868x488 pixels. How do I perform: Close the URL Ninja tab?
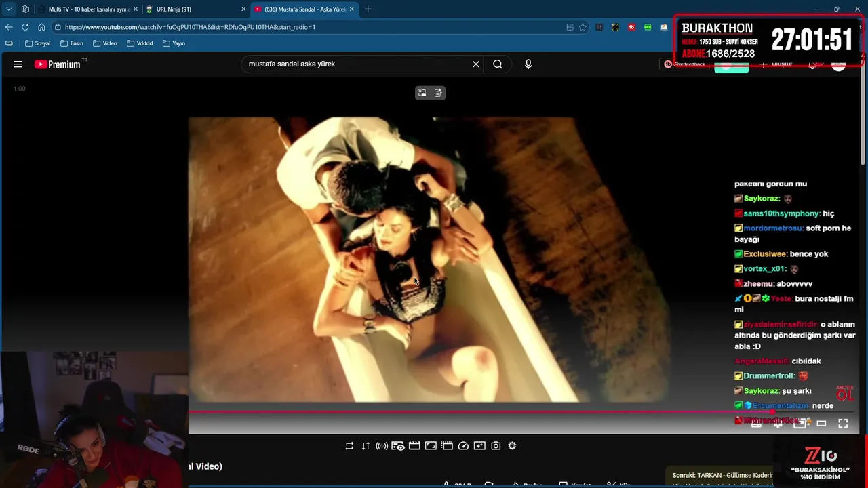(243, 9)
